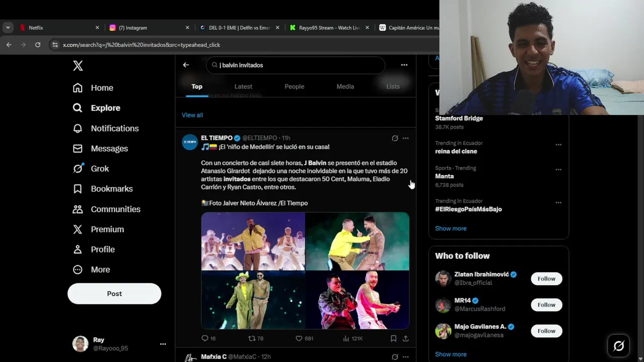Open more options on EL TIEMPO tweet

(406, 138)
